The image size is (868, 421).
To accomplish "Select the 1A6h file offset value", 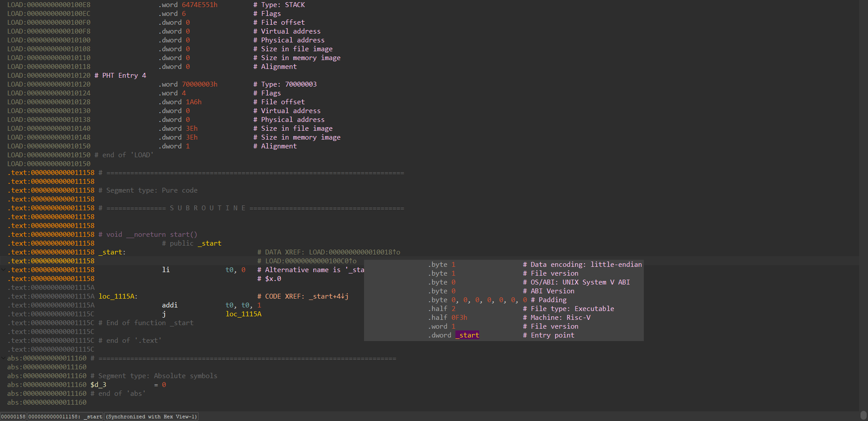I will [x=193, y=102].
